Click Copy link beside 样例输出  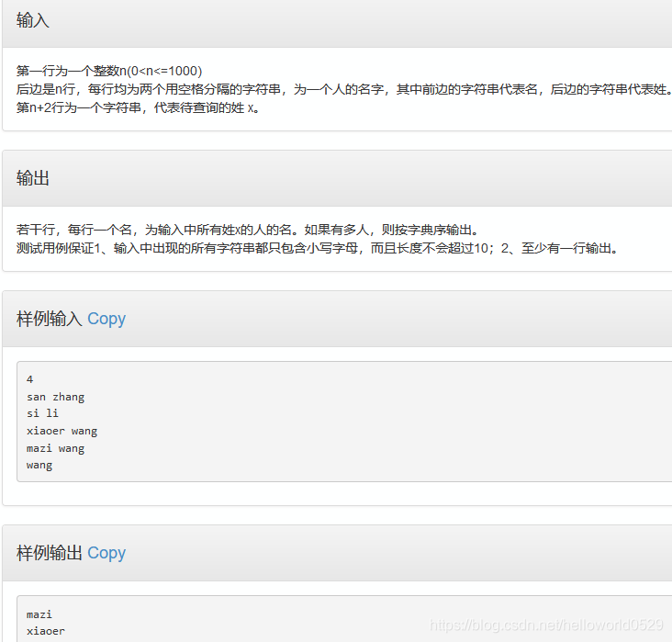[106, 553]
